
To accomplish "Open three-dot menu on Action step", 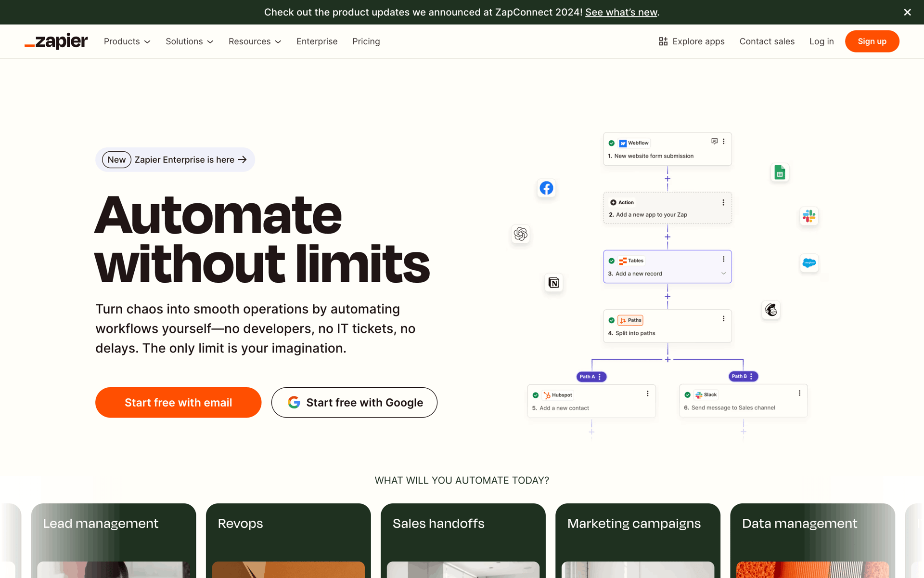I will 723,202.
